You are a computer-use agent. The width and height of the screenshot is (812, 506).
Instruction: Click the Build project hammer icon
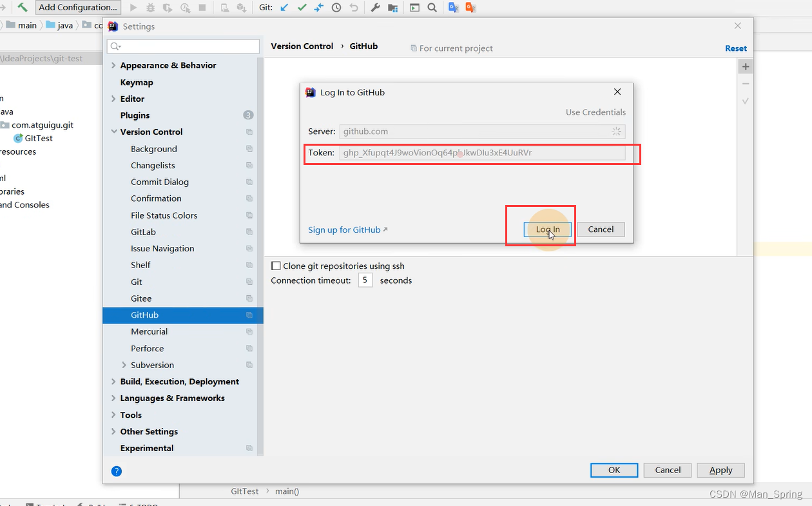[23, 7]
